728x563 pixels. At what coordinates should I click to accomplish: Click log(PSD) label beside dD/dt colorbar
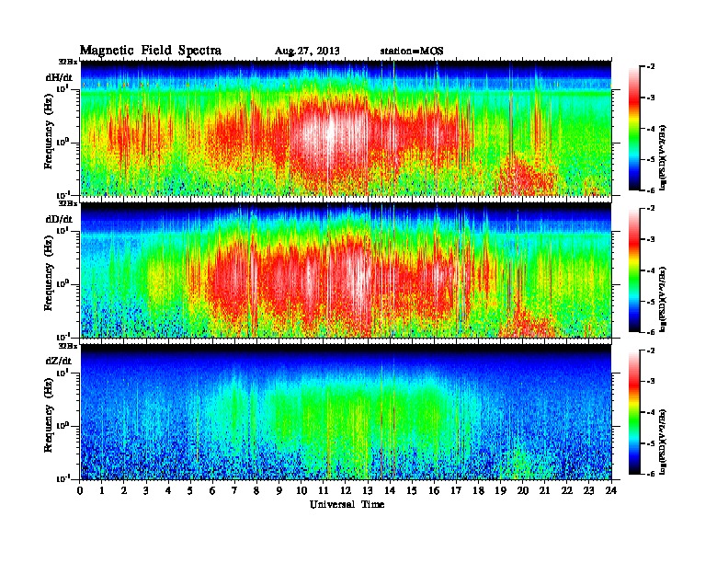664,299
